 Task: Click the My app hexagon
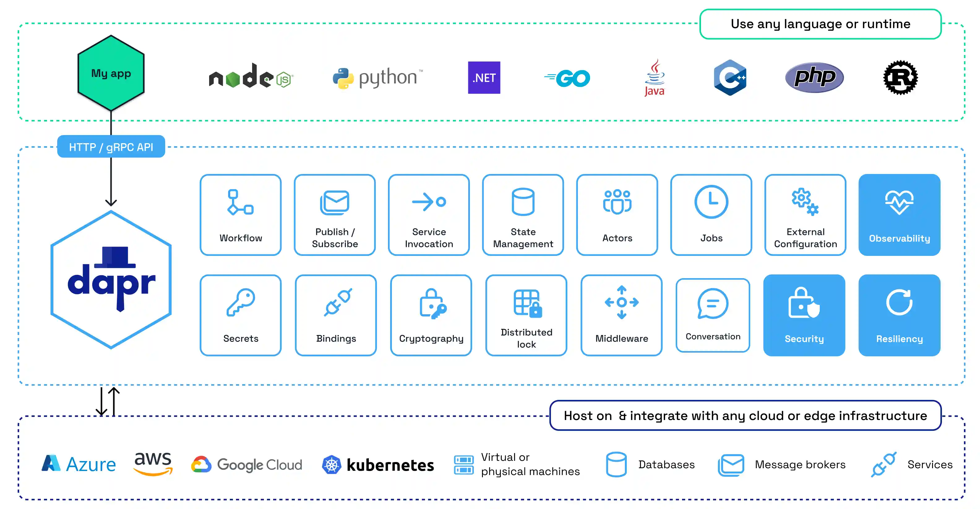[111, 74]
